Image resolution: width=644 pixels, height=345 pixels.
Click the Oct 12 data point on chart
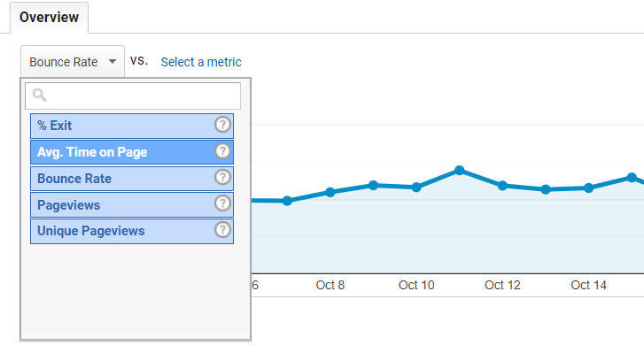502,186
